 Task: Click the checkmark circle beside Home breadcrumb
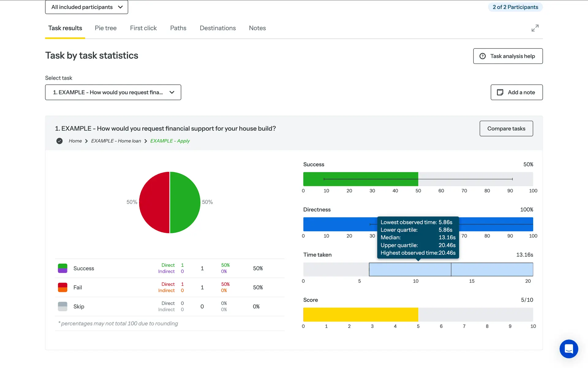click(x=59, y=141)
